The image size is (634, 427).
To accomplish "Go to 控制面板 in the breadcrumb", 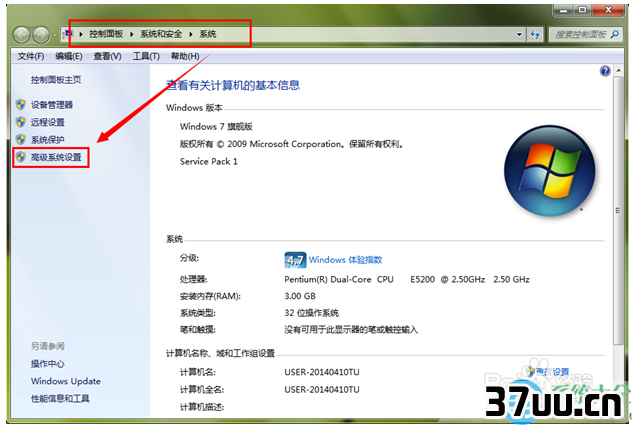I will [x=106, y=34].
